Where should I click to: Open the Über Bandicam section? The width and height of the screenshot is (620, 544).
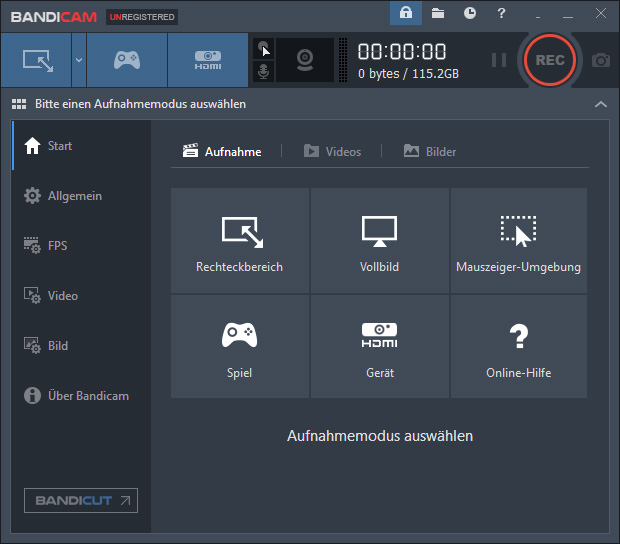pos(81,396)
